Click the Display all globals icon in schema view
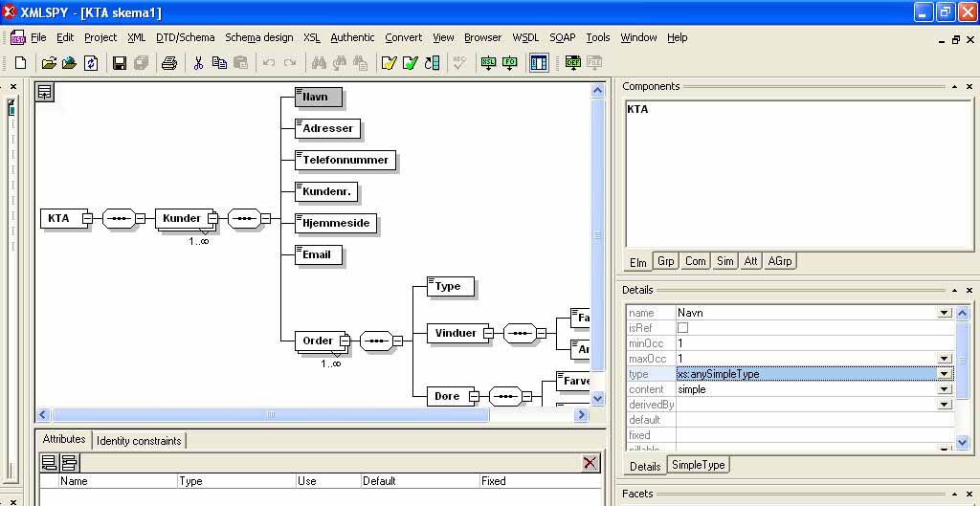980x506 pixels. [x=45, y=92]
